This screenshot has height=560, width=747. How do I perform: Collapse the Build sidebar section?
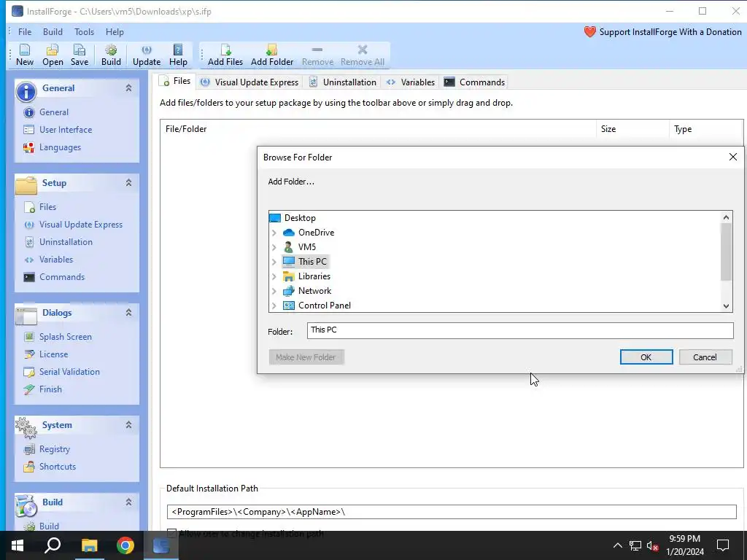[x=128, y=502]
